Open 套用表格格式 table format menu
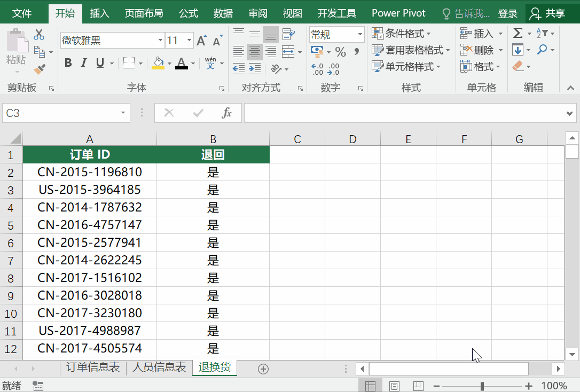 tap(411, 50)
